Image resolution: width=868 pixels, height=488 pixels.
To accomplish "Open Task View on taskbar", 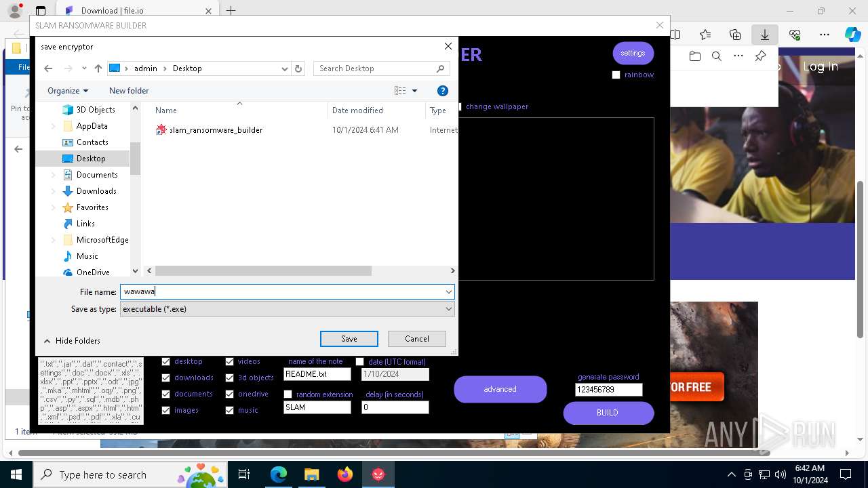I will click(244, 474).
